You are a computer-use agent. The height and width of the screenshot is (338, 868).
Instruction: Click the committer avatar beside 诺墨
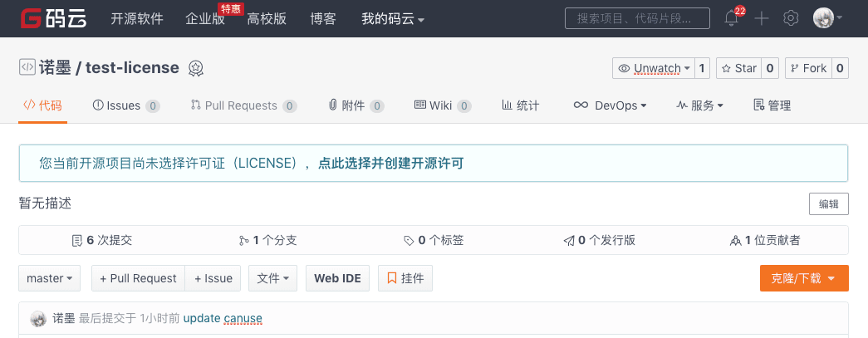(x=38, y=318)
